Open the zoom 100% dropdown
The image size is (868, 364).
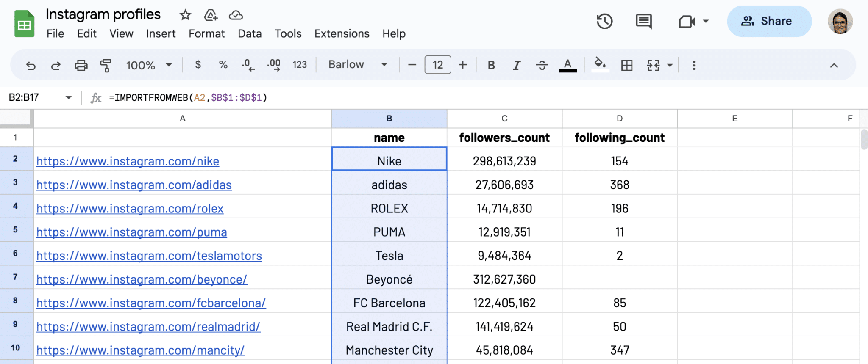149,65
